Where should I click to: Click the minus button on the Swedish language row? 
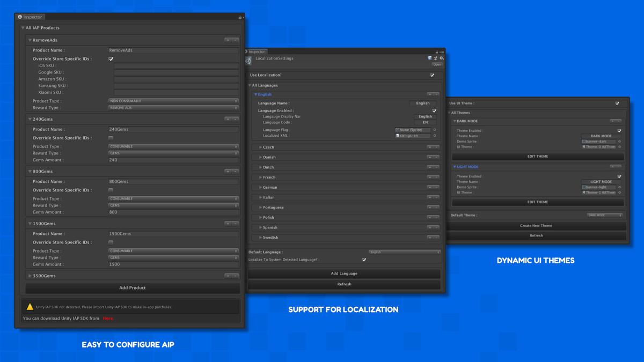[x=436, y=238]
